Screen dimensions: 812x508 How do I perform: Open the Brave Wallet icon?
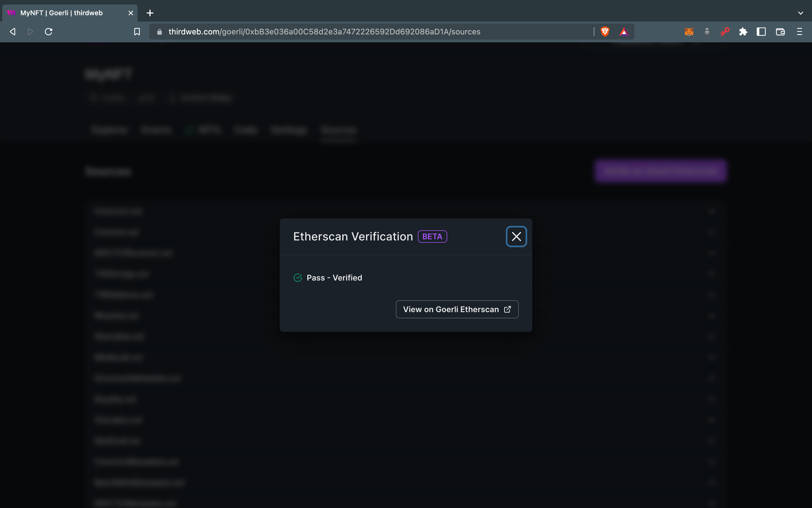(x=780, y=31)
